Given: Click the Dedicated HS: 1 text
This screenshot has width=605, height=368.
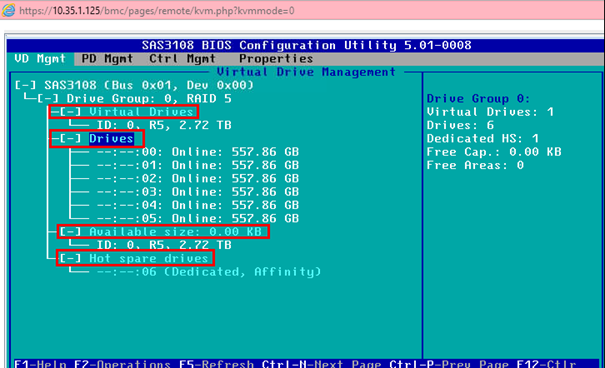Looking at the screenshot, I should coord(483,138).
